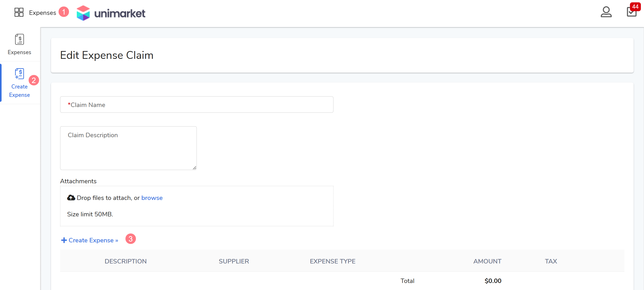Click the plus icon beside Create Expense
Screen dimensions: 644x290
(64, 240)
